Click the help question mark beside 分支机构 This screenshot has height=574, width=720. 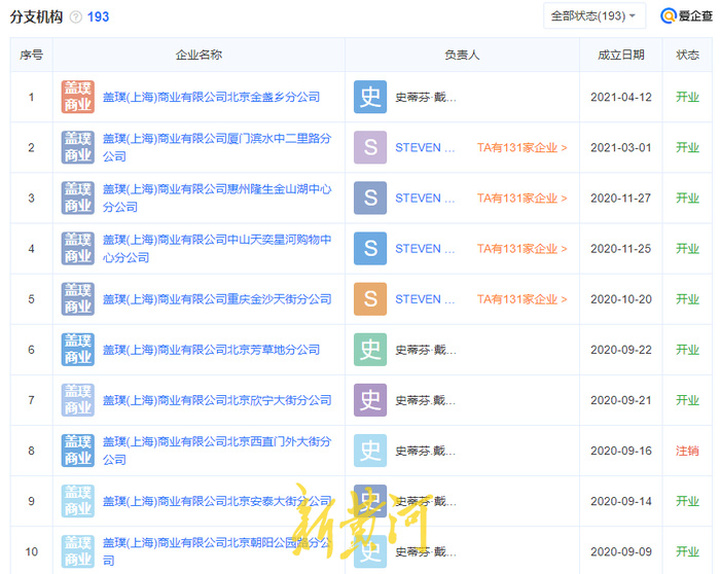(76, 17)
